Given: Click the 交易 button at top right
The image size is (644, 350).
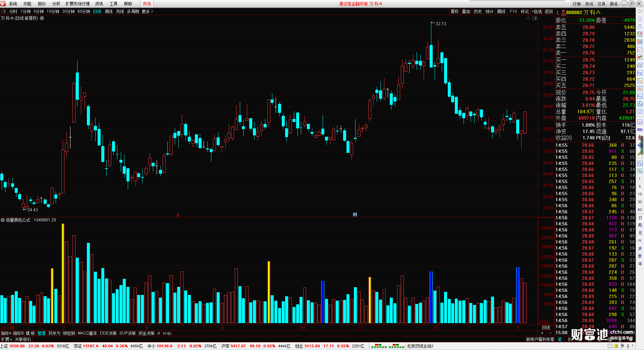Looking at the screenshot, I should [601, 4].
